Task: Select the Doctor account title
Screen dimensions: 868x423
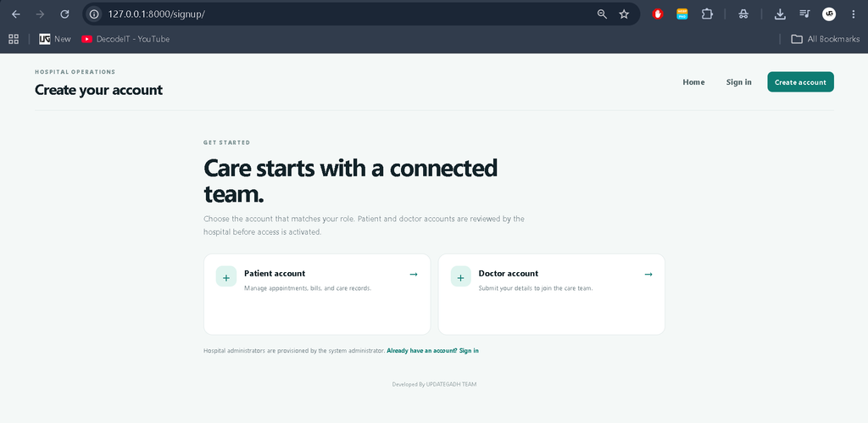Action: (509, 274)
